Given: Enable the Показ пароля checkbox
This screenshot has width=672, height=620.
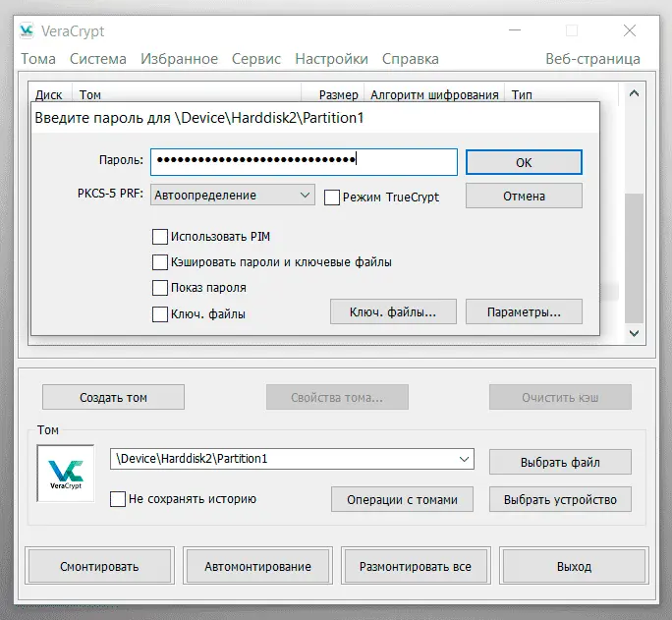Looking at the screenshot, I should point(160,288).
